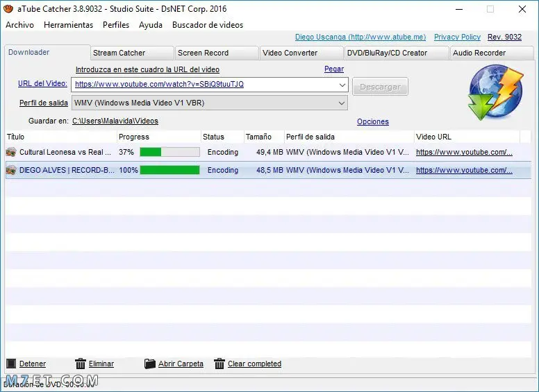Open the Ayuda menu
The image size is (539, 392).
(151, 25)
